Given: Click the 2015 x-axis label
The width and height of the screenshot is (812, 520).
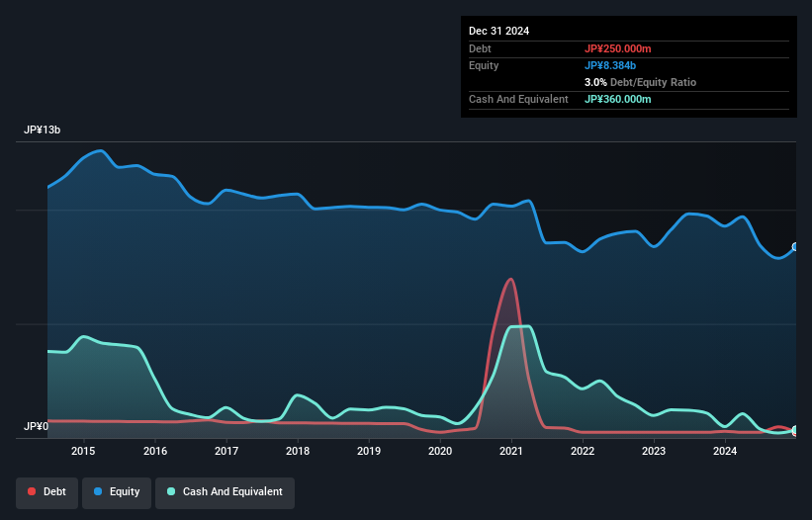Looking at the screenshot, I should (83, 451).
